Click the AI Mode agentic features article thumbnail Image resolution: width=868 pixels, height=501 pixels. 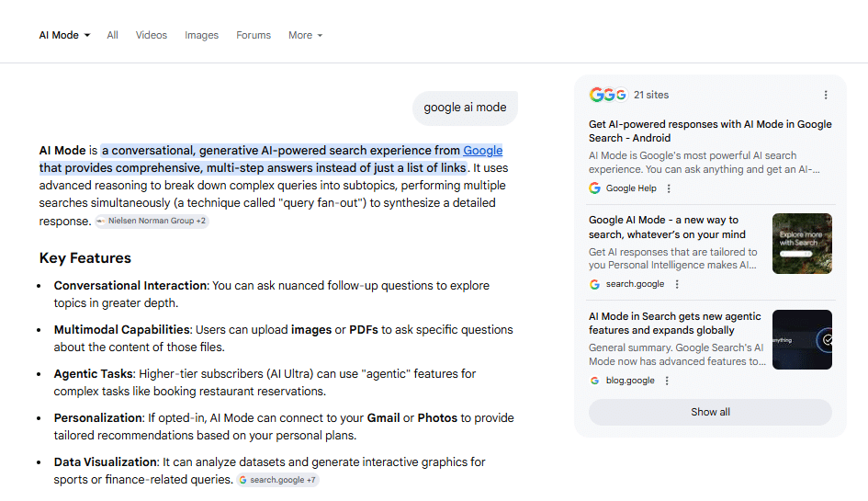click(x=802, y=339)
